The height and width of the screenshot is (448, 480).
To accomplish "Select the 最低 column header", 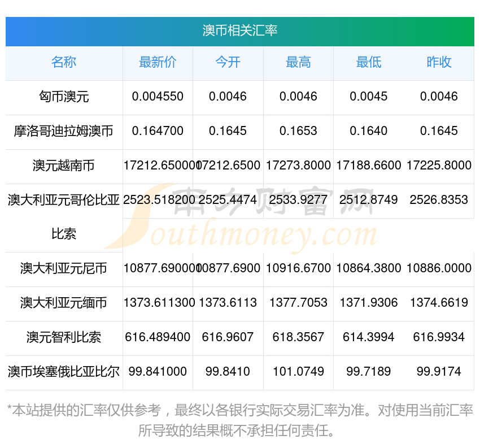I will click(x=368, y=63).
